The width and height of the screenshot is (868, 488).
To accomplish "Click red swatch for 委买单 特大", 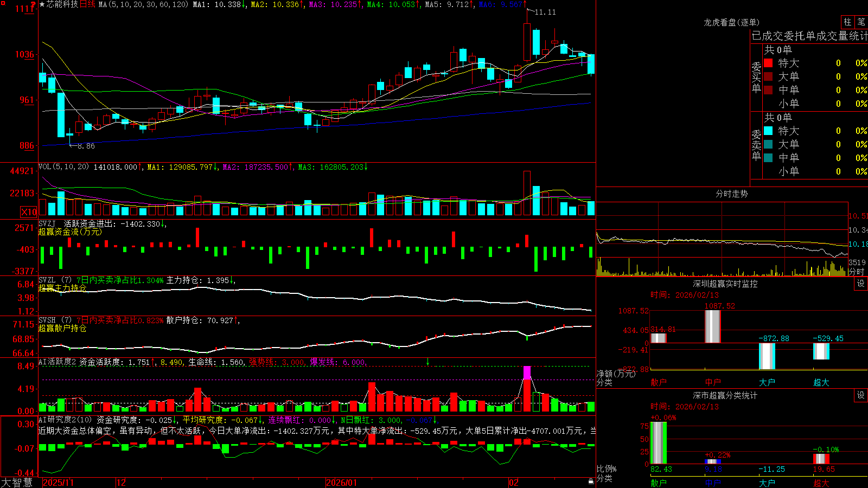I will click(768, 63).
